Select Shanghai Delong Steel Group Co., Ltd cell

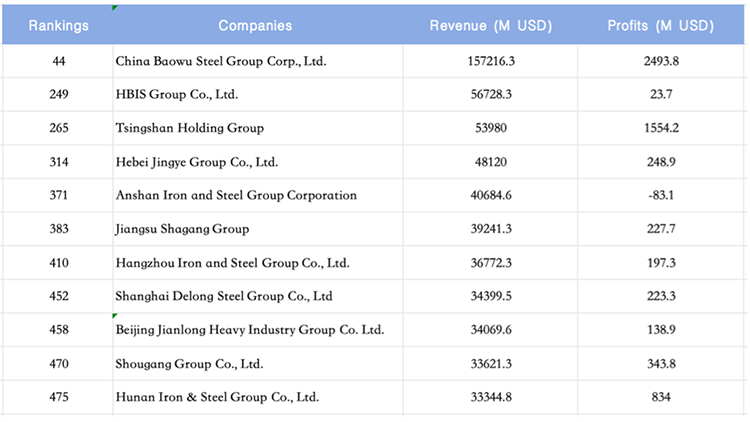pos(258,296)
